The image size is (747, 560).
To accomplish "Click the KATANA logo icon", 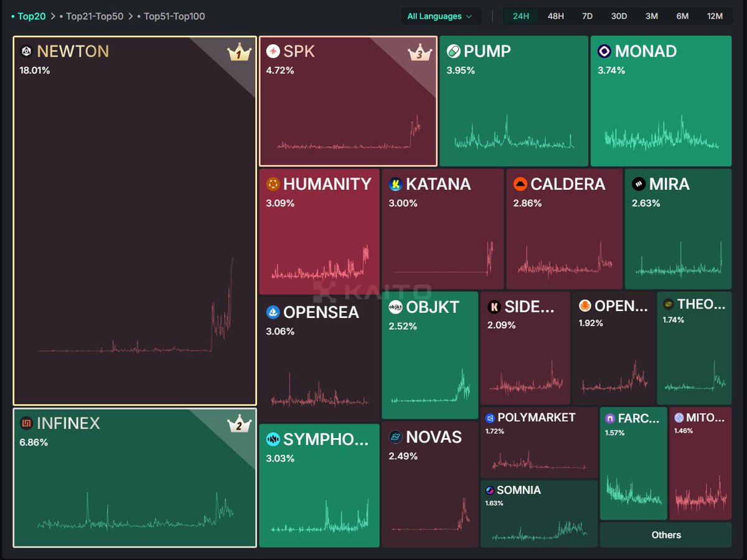I will pyautogui.click(x=395, y=184).
